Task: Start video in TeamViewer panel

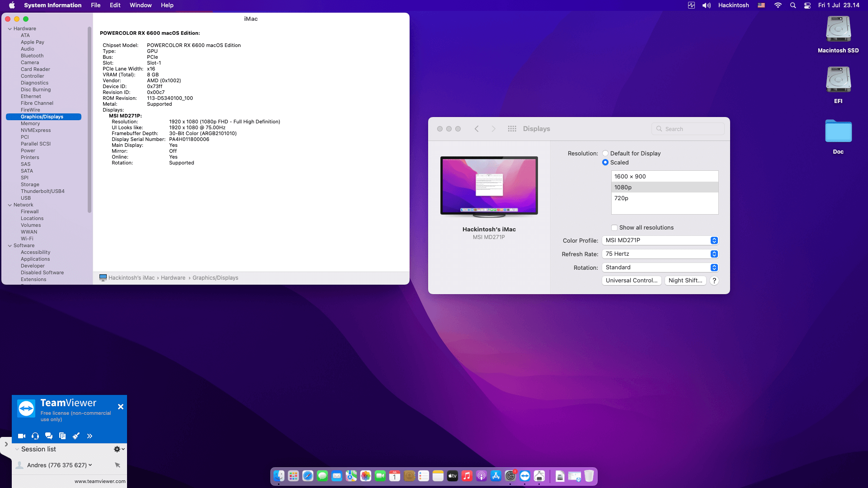Action: coord(21,436)
